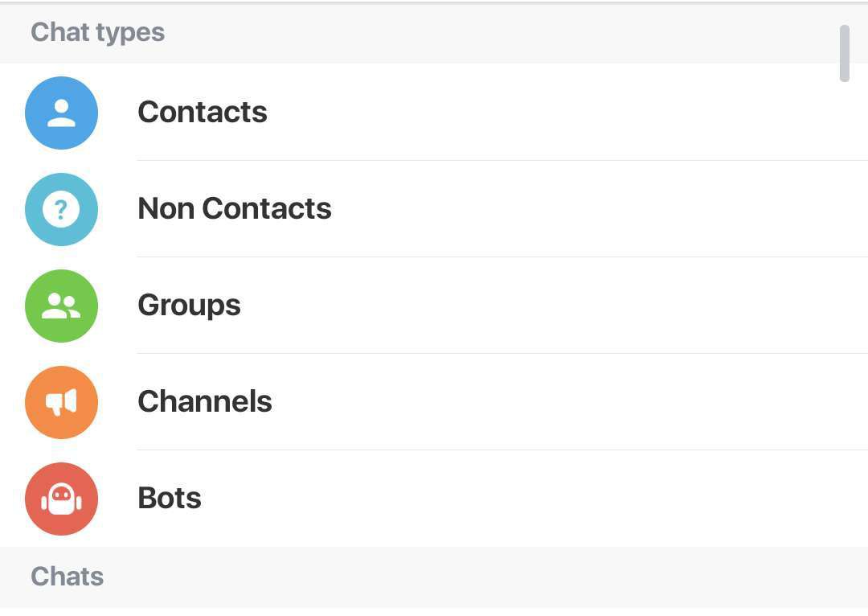Select the Non Contacts chat type label
The image size is (868, 616).
(235, 209)
